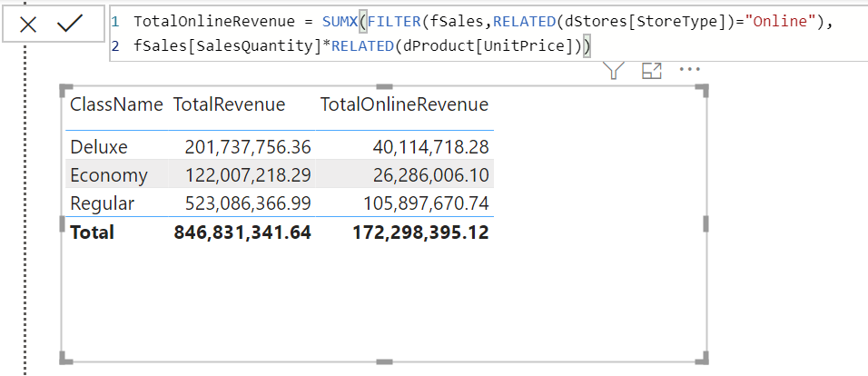
Task: Click the bottom-right corner handle of the visual
Action: (702, 358)
